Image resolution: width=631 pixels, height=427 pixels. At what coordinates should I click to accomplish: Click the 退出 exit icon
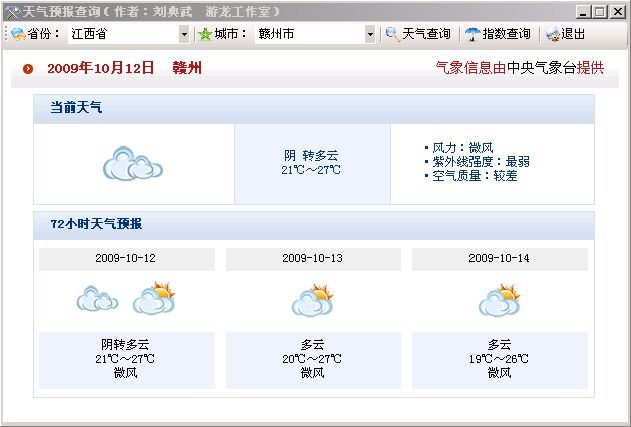[552, 34]
